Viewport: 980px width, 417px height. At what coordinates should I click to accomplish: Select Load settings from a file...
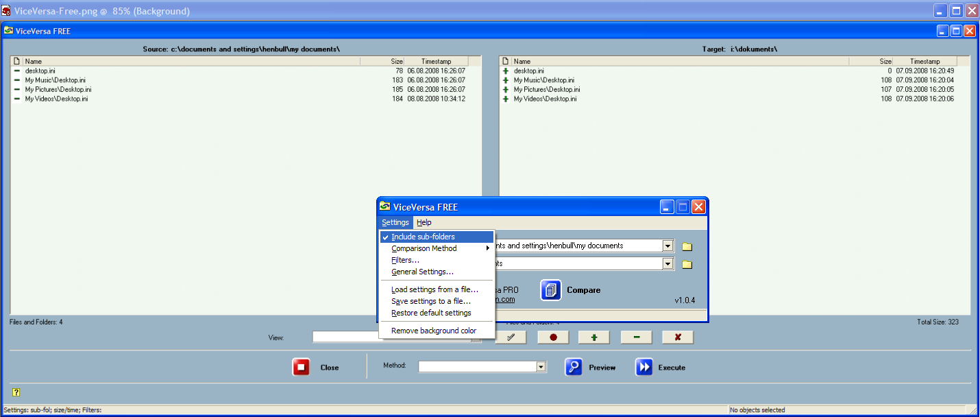(x=437, y=289)
